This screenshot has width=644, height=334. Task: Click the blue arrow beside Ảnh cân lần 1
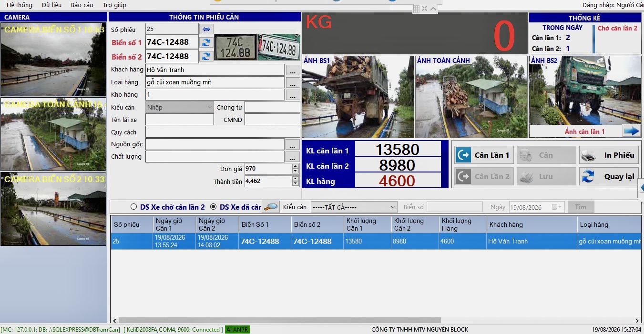point(631,132)
